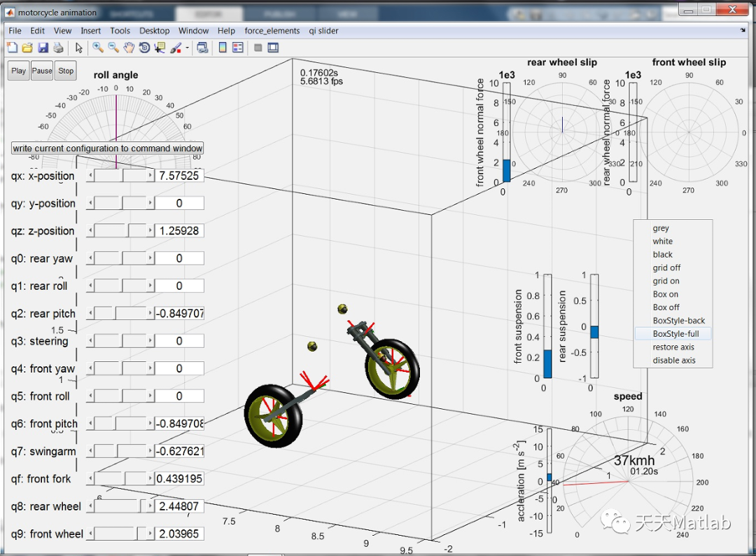Decrease qy y-position with the left arrow
756x556 pixels.
90,203
